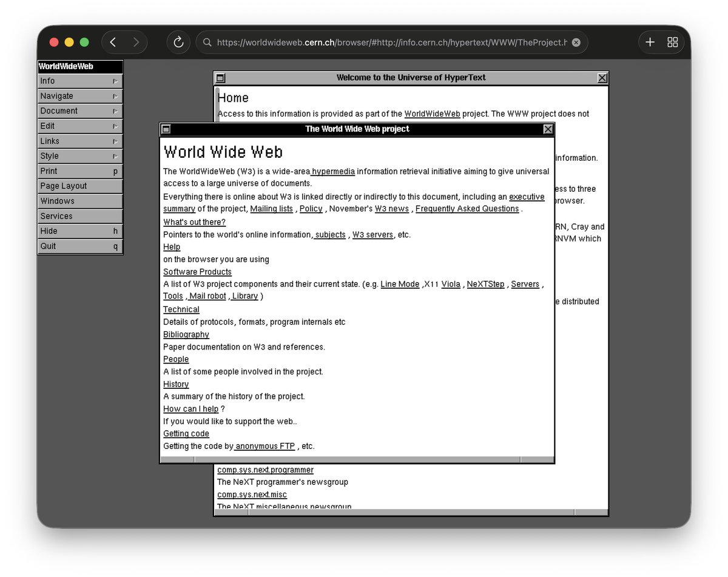The height and width of the screenshot is (577, 728).
Task: Click the title bar of The World Wide Web project
Action: click(x=357, y=129)
